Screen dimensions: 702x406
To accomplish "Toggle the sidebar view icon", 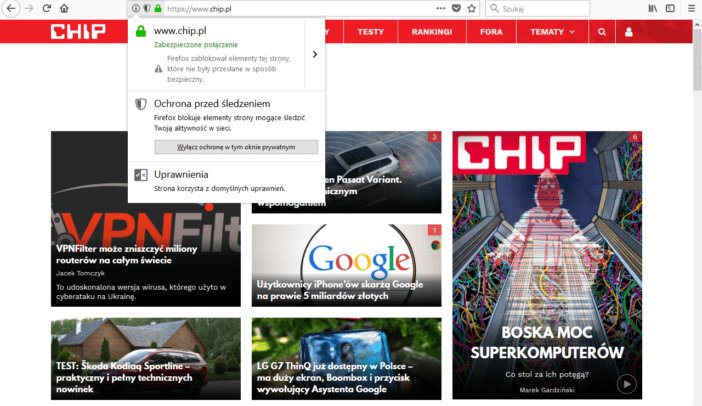I will [670, 9].
